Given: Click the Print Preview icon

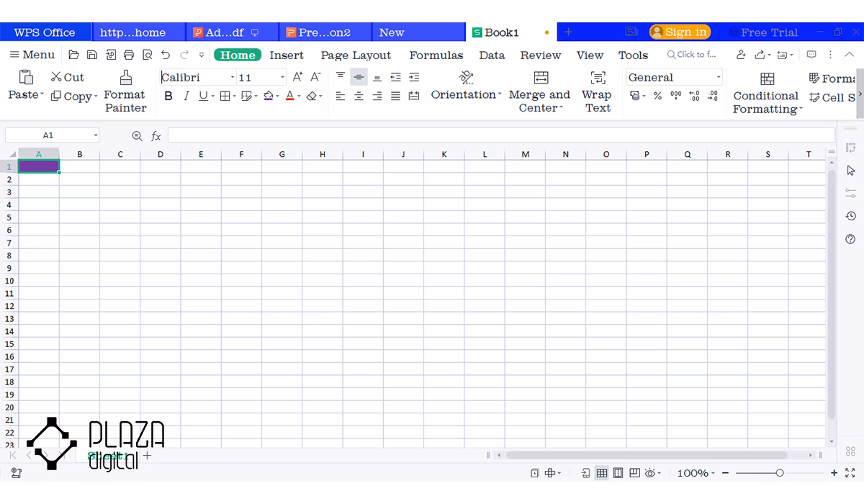Looking at the screenshot, I should click(148, 55).
